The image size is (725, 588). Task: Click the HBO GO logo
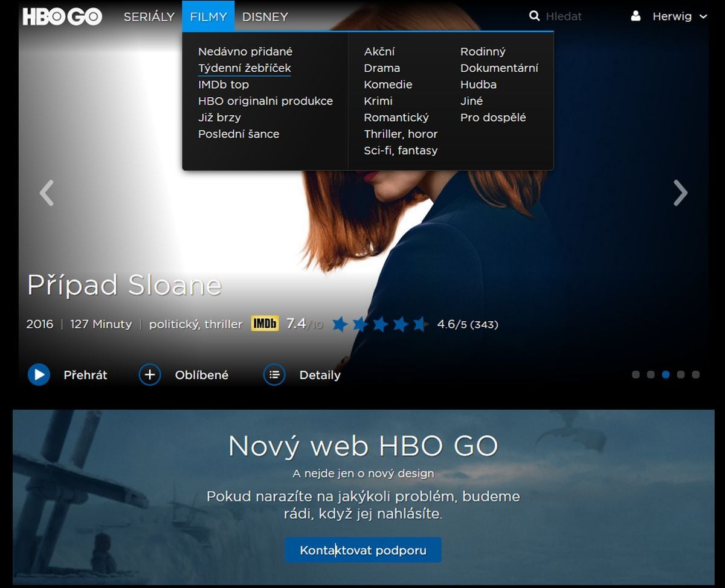(62, 17)
